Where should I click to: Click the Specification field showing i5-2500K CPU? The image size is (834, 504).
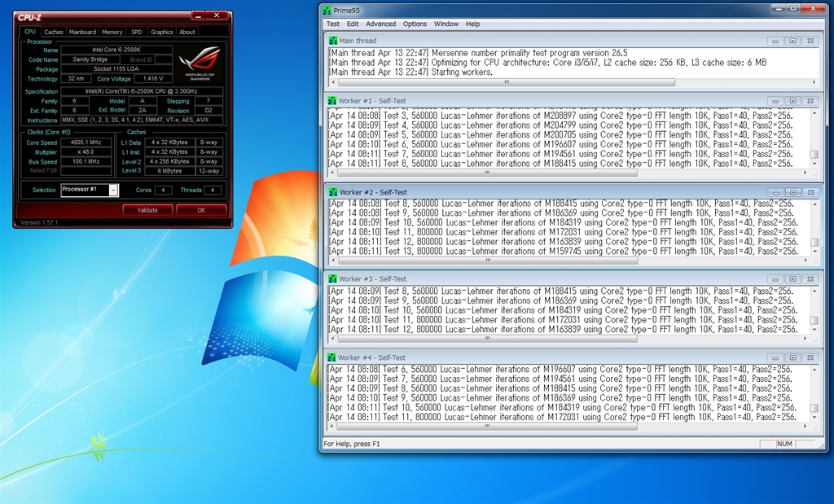(142, 91)
